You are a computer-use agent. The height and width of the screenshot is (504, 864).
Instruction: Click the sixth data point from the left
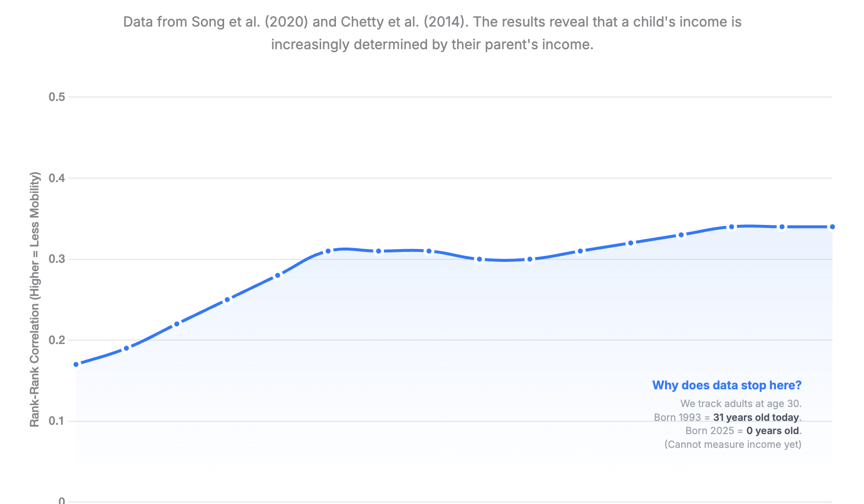(x=328, y=251)
